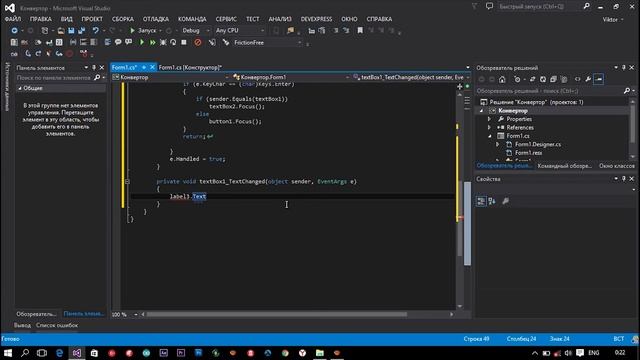Open the Конвертор.Form1 class dropdown
Screen dimensions: 640x360
pos(291,77)
